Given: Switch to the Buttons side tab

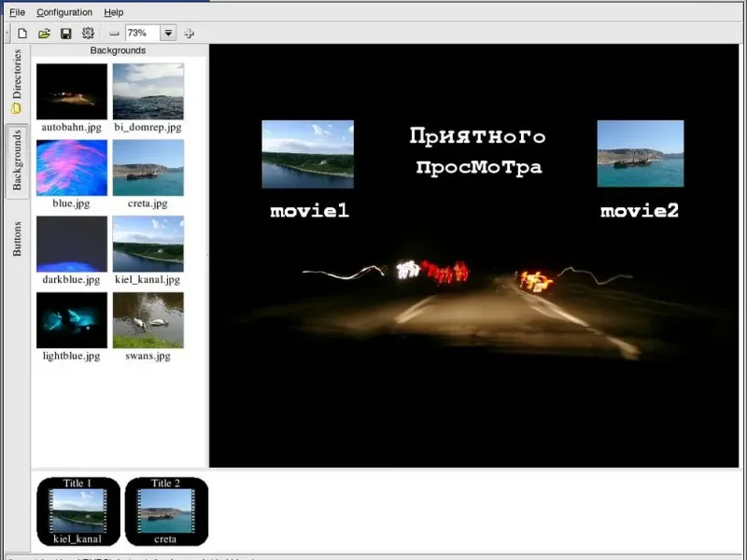Looking at the screenshot, I should click(17, 239).
